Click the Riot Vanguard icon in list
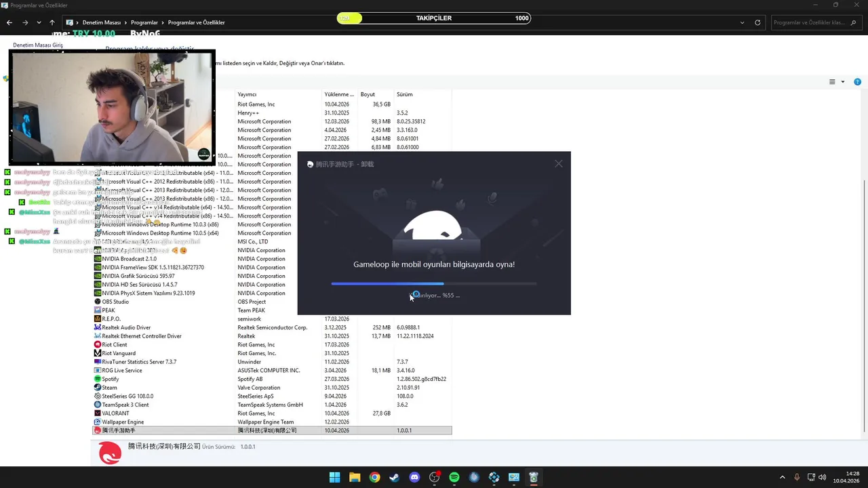This screenshot has height=488, width=868. (98, 353)
